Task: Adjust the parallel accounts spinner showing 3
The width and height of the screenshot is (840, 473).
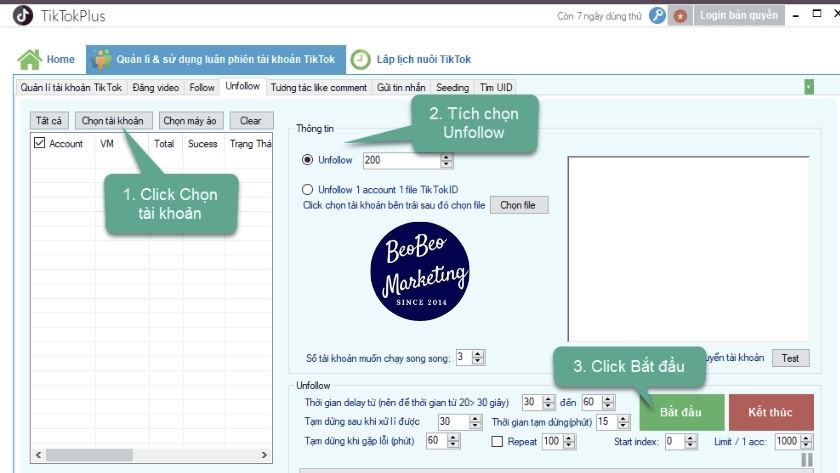Action: click(478, 357)
